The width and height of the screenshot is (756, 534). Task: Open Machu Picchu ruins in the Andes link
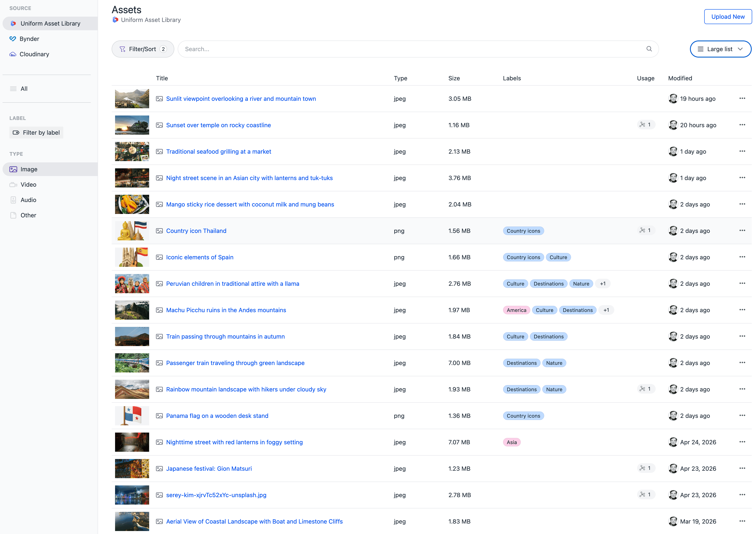pos(226,310)
